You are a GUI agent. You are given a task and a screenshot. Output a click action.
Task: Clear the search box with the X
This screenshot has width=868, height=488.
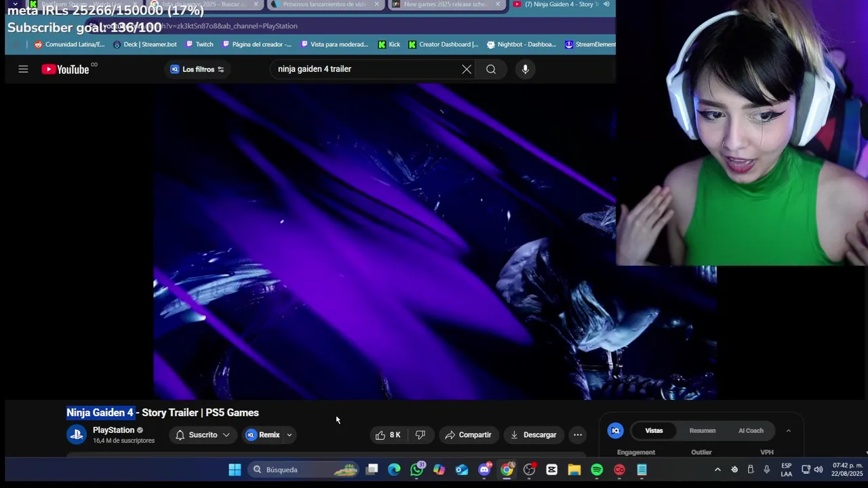point(467,69)
